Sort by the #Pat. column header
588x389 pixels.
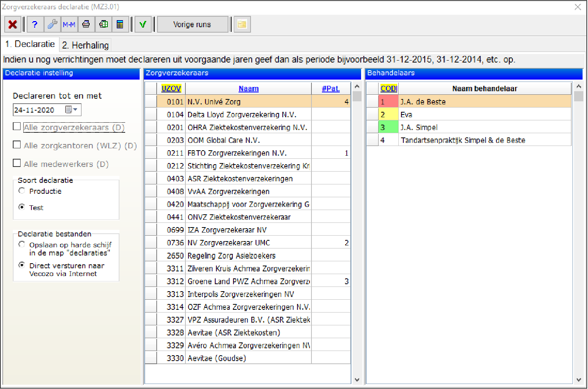[x=331, y=89]
